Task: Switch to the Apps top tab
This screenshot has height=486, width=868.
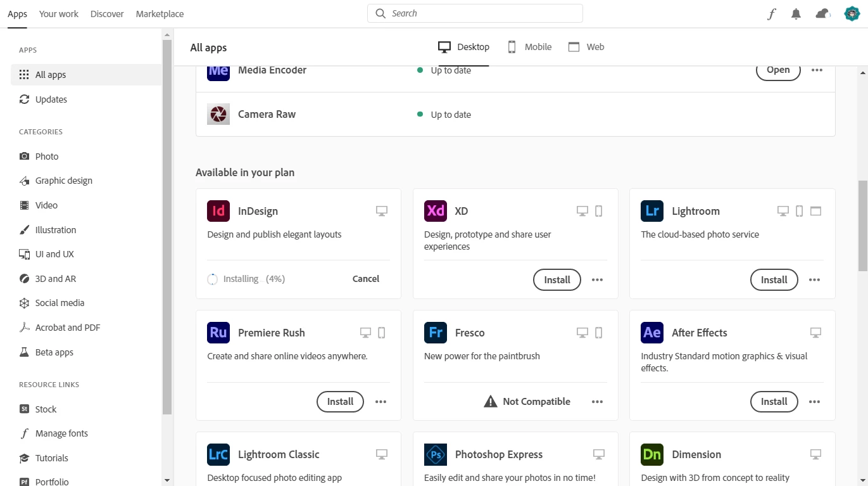Action: pyautogui.click(x=17, y=14)
